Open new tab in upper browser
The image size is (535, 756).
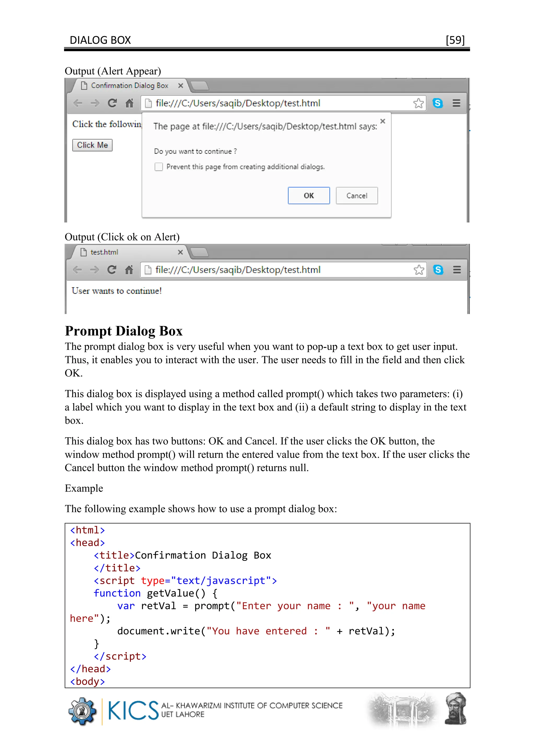tap(200, 86)
